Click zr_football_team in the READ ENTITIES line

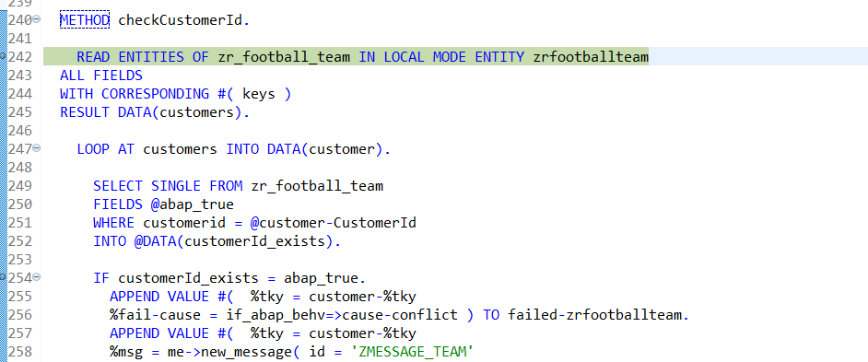coord(284,57)
